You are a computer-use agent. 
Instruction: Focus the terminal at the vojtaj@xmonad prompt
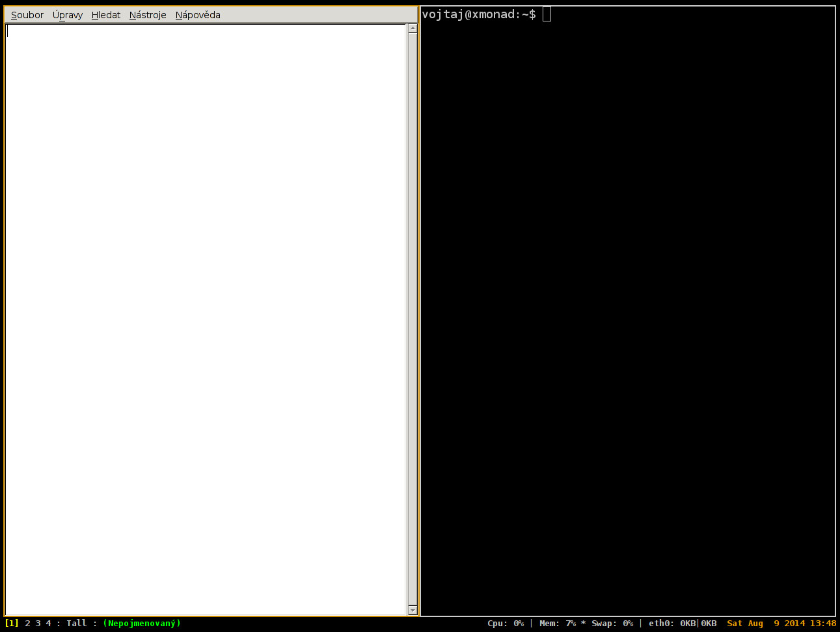coord(628,312)
